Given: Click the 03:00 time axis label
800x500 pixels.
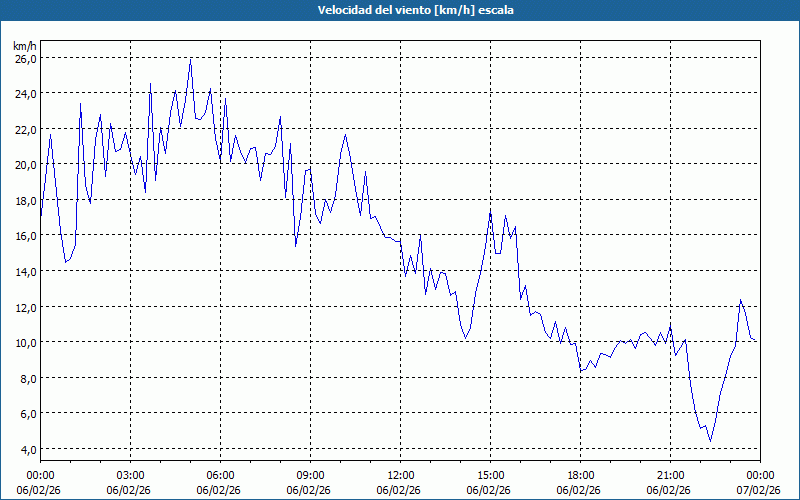Looking at the screenshot, I should tap(130, 475).
